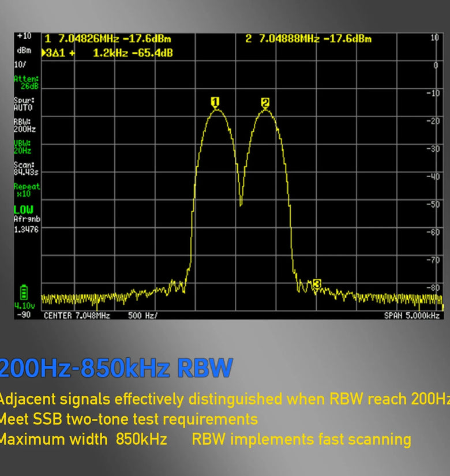
Task: Tap the green battery icon
Action: tap(24, 292)
